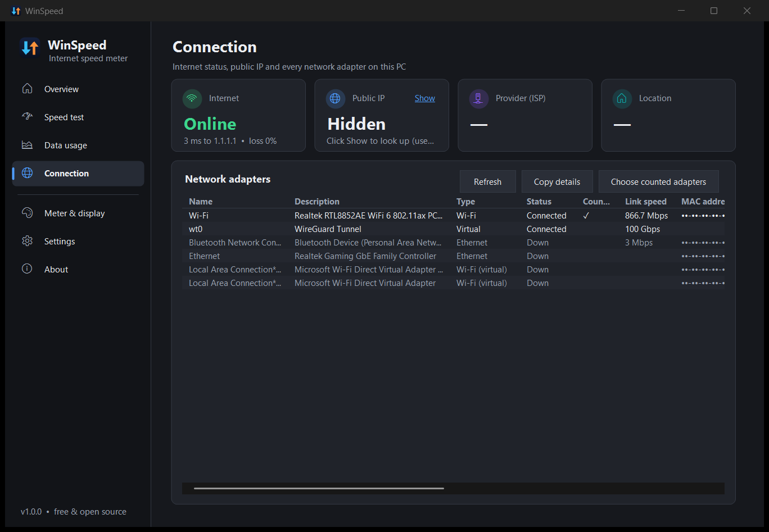Select the Bluetooth Network Connection adapter name
Viewport: 769px width, 532px height.
point(236,243)
